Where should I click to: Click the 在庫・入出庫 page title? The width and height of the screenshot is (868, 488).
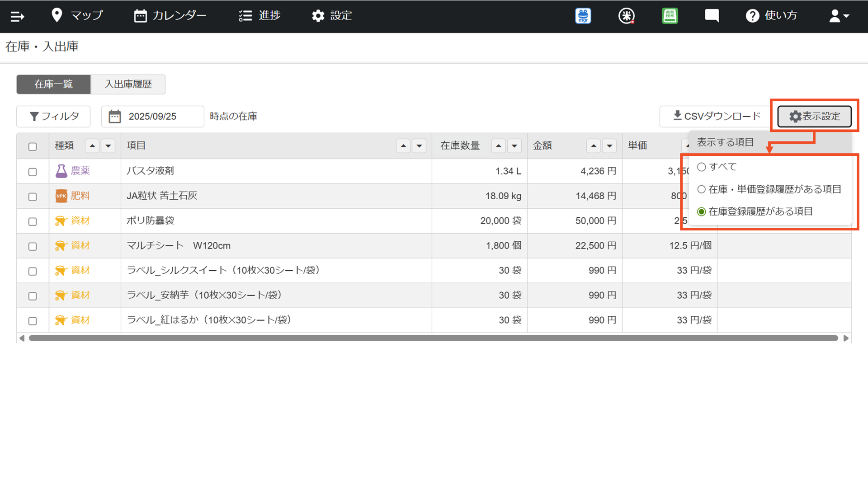pyautogui.click(x=42, y=47)
